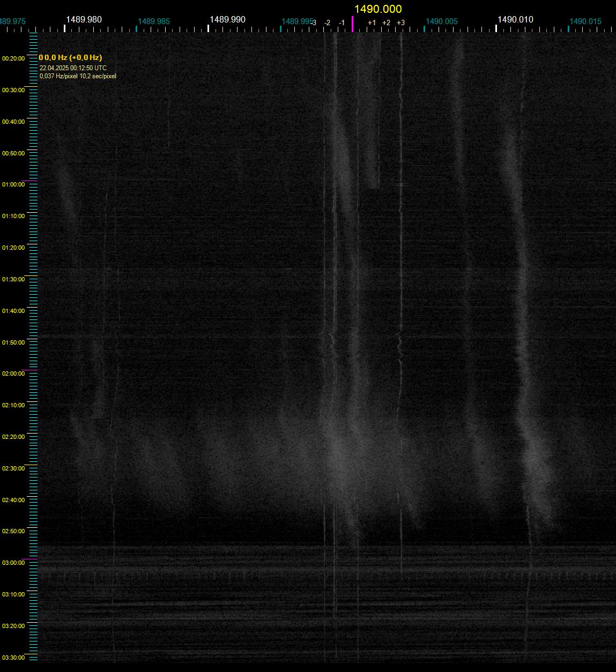Viewport: 616px width, 672px height.
Task: Click the 1490.005 frequency scale label
Action: [x=442, y=21]
